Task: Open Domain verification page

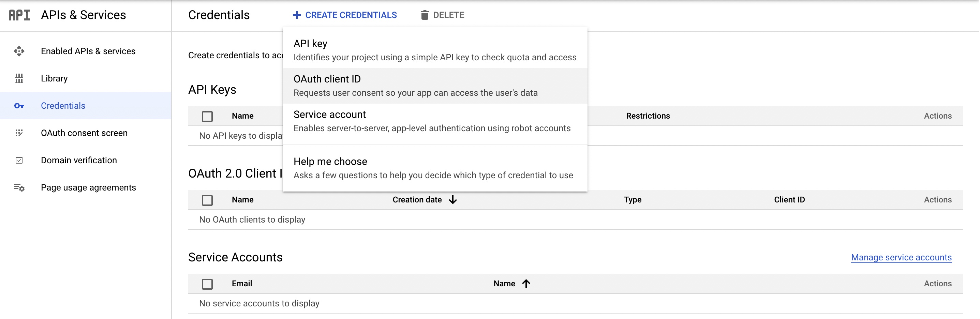Action: coord(86,161)
